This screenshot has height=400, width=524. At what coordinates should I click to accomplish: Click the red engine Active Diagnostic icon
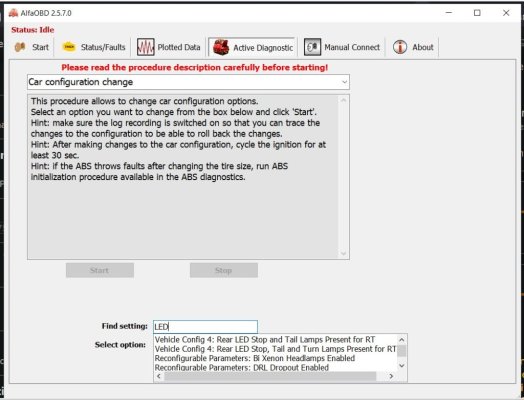pos(221,47)
